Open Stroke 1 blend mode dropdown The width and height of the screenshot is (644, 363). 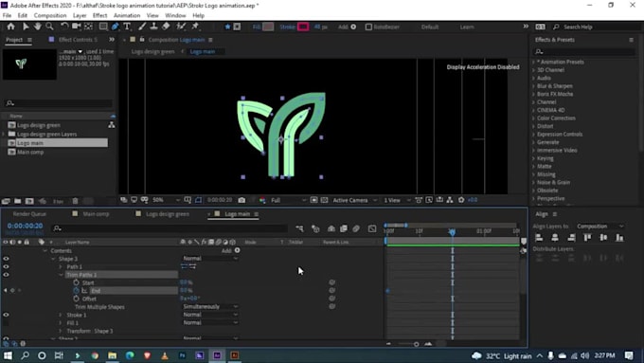pyautogui.click(x=210, y=315)
